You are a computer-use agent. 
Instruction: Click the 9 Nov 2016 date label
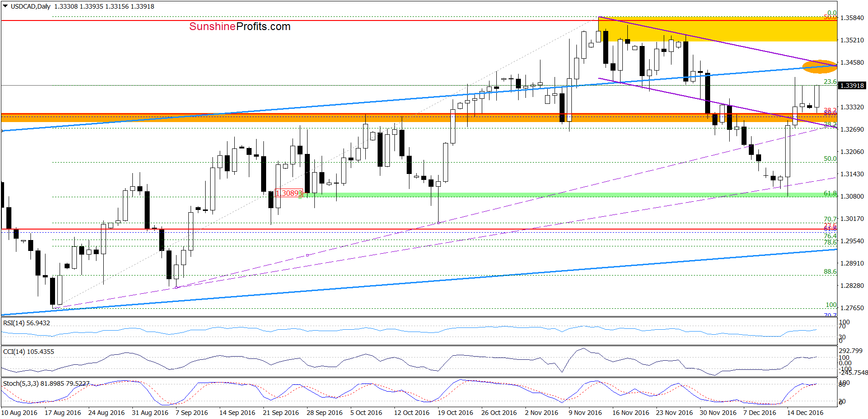pyautogui.click(x=585, y=413)
